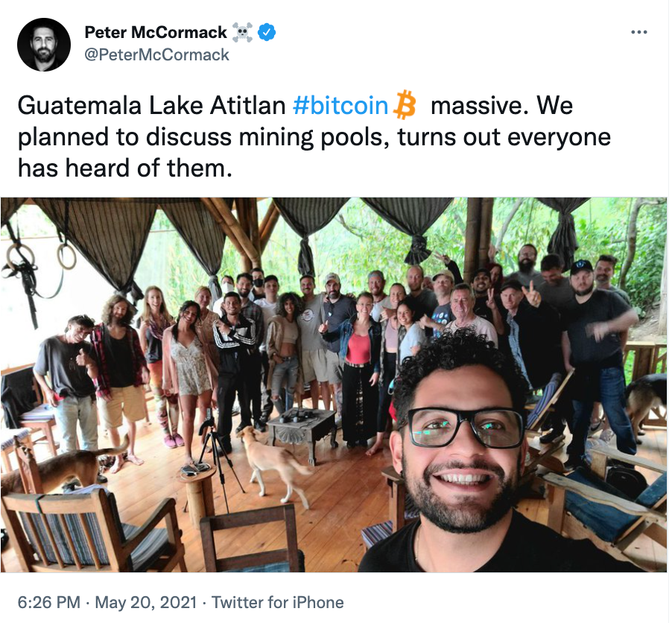Click the small carved table in photo center
The width and height of the screenshot is (672, 623).
302,431
